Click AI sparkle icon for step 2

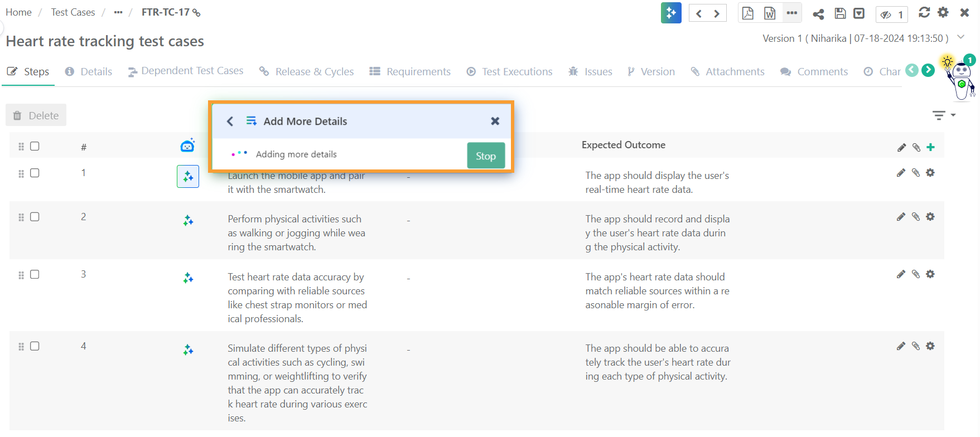[x=188, y=221]
